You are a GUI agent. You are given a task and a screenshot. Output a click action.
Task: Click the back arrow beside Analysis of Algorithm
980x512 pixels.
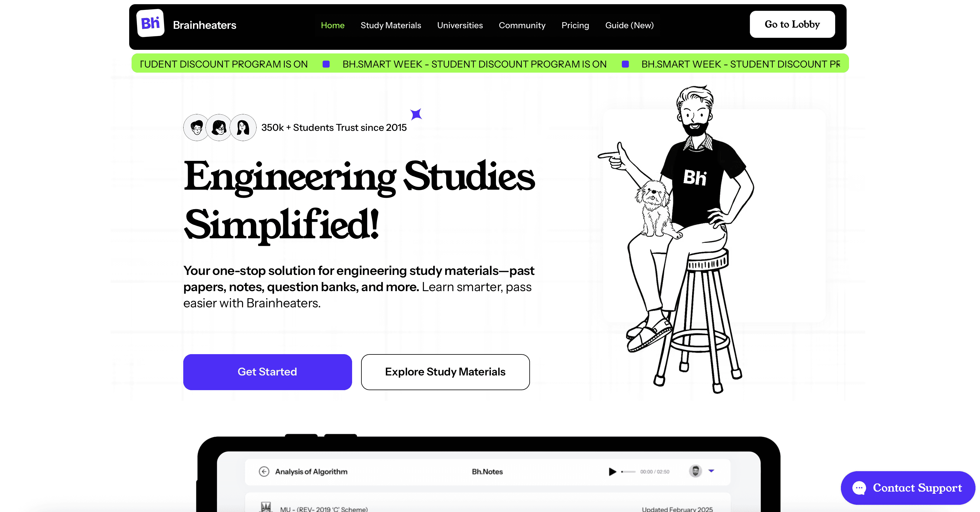264,471
